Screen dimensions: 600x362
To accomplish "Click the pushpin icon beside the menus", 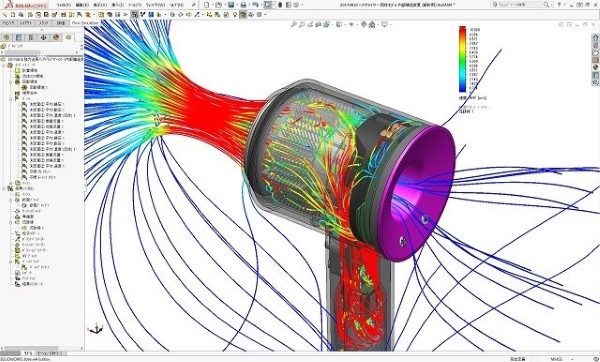I will (x=194, y=5).
